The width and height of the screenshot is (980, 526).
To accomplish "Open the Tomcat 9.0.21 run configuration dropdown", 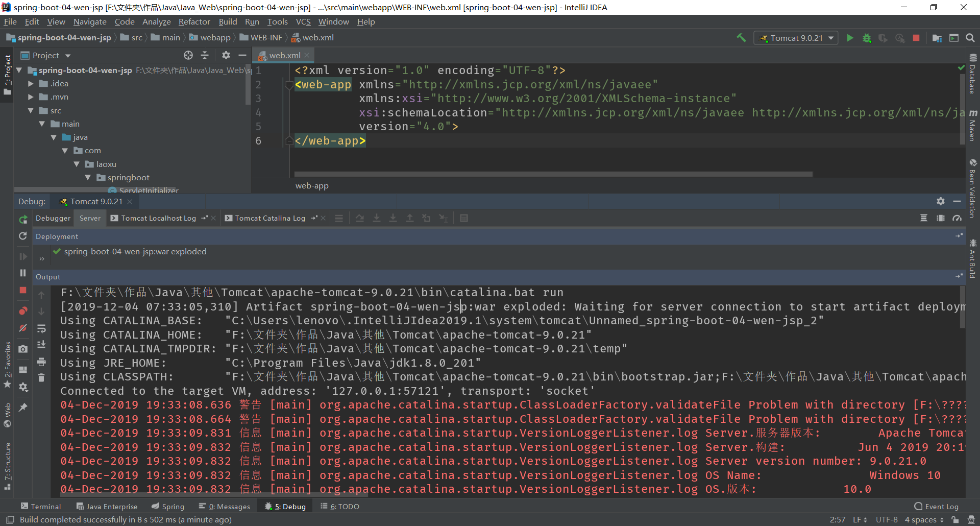I will (x=796, y=38).
